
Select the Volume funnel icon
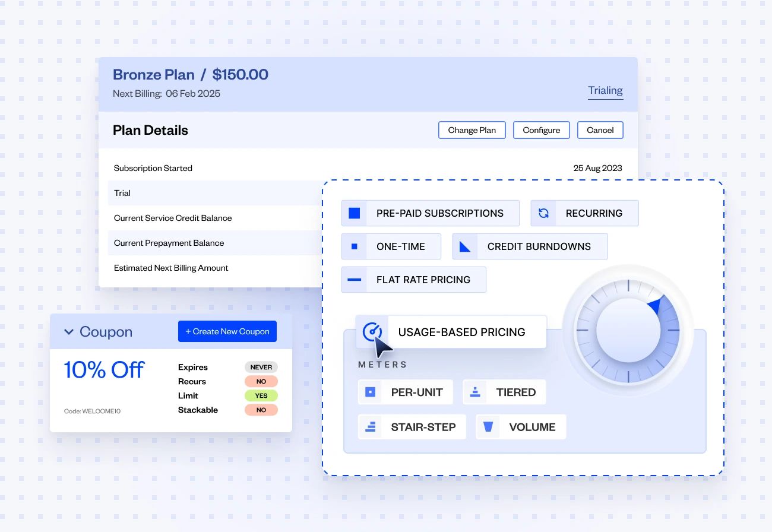pos(488,426)
